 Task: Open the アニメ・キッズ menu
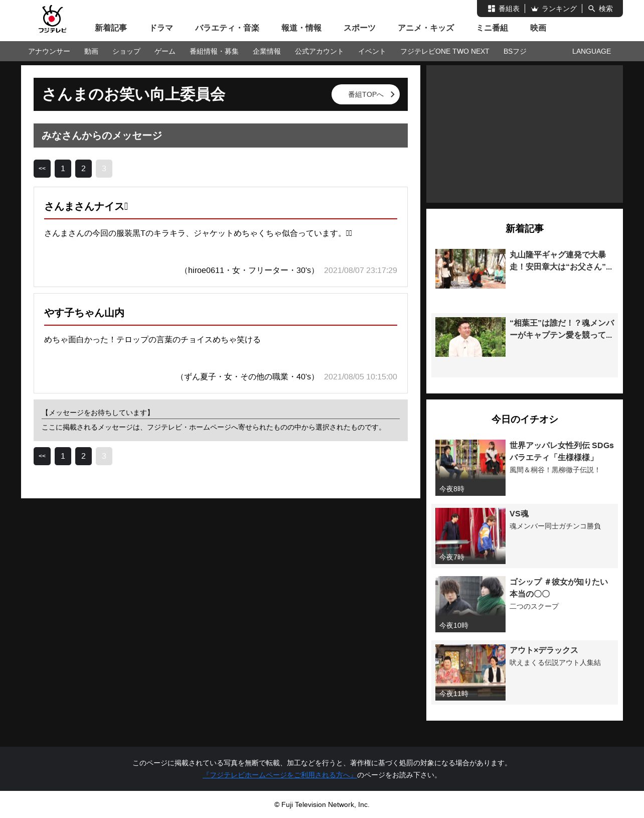click(426, 28)
